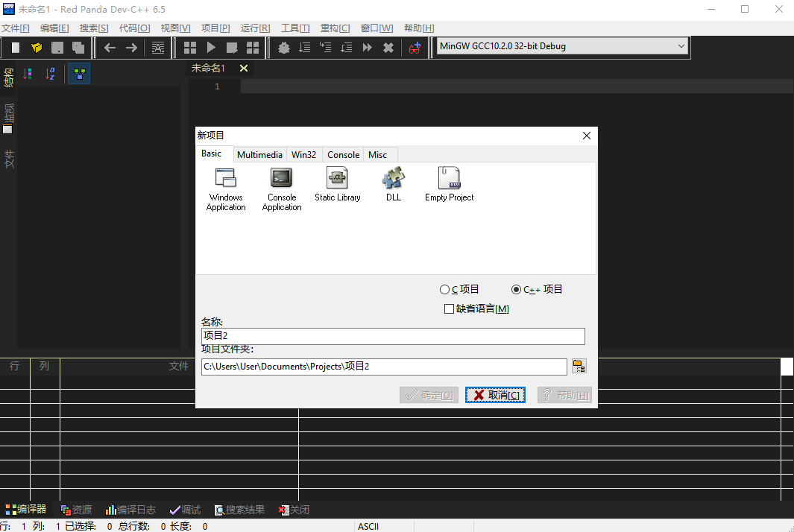This screenshot has height=532, width=794.
Task: Open the project folder browse icon
Action: (579, 367)
